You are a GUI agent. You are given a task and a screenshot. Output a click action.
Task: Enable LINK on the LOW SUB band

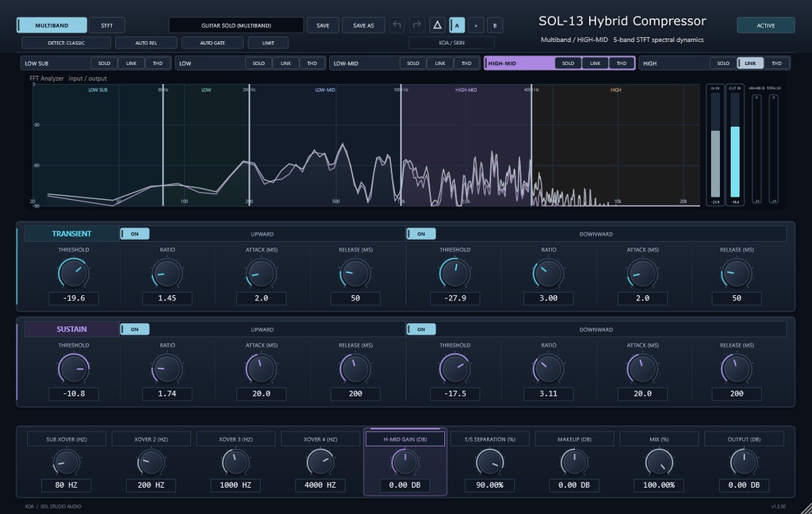131,63
